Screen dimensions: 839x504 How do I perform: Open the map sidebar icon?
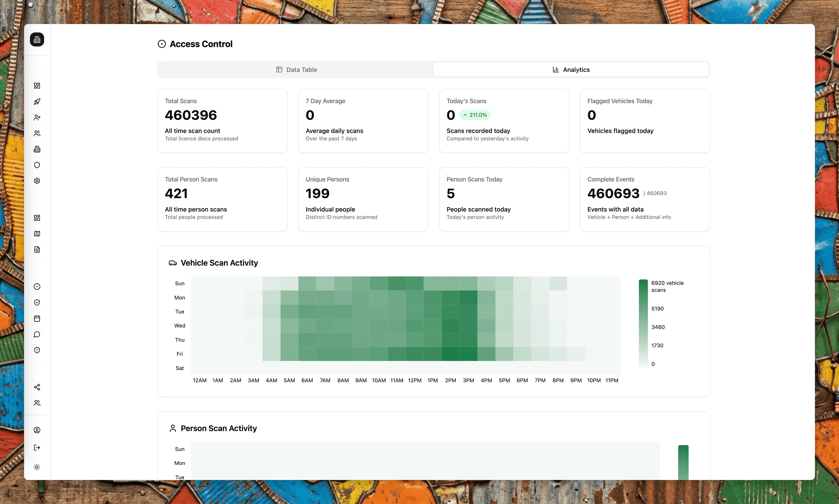point(37,234)
